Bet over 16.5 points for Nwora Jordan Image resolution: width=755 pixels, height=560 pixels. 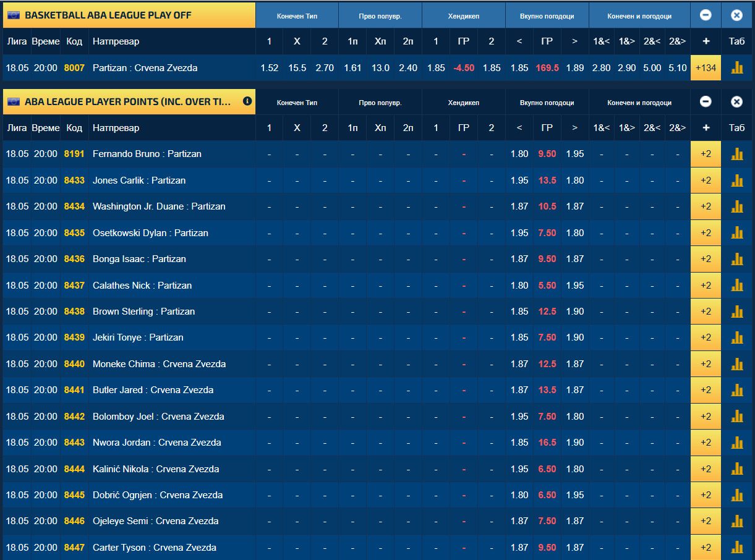[x=575, y=443]
